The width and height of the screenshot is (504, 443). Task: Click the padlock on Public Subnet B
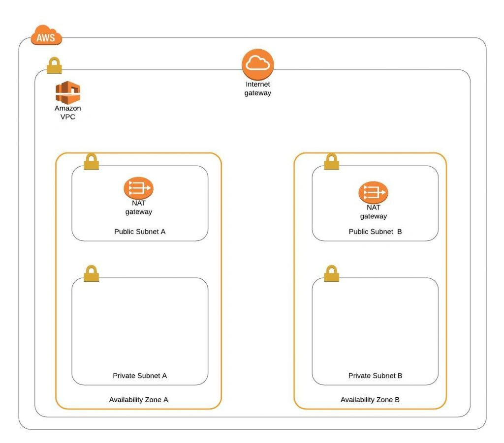[331, 161]
